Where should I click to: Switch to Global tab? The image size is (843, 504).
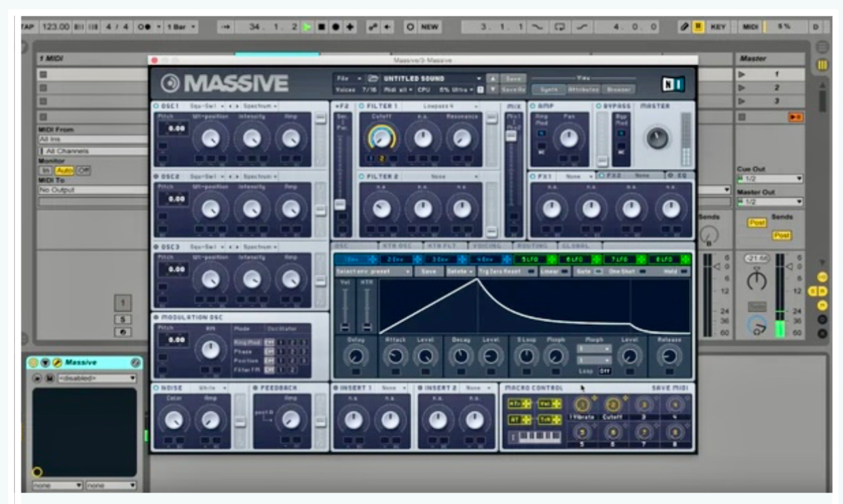click(579, 246)
